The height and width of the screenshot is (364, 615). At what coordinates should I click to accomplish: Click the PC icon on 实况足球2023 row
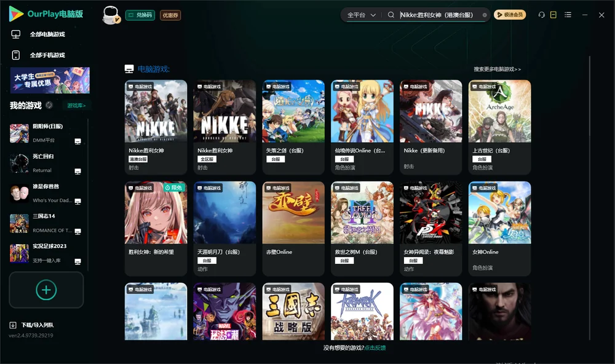[x=77, y=262]
